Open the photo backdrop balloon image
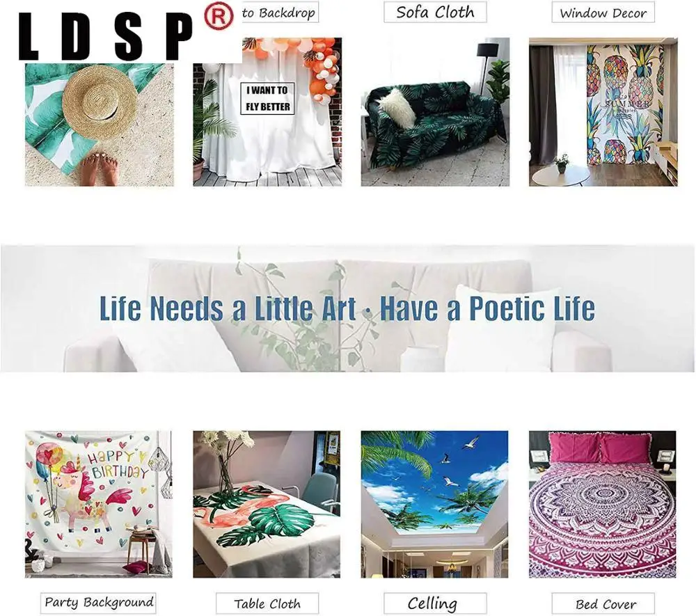This screenshot has height=616, width=696. click(x=267, y=112)
